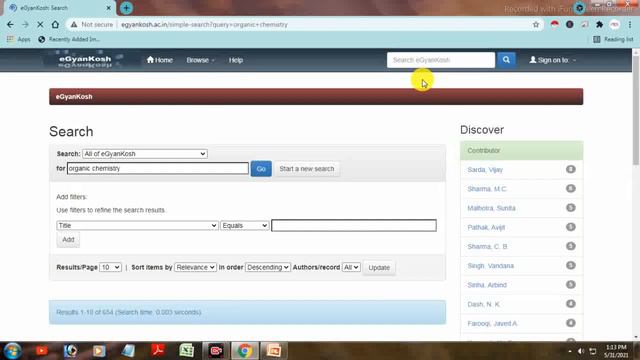Open the Title filter field dropdown
This screenshot has height=360, width=640.
click(x=137, y=225)
